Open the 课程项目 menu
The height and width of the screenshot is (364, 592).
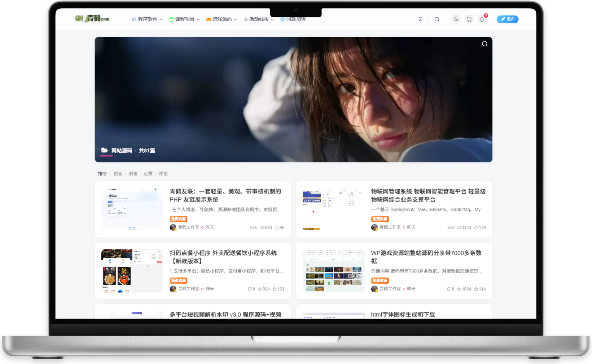point(184,19)
